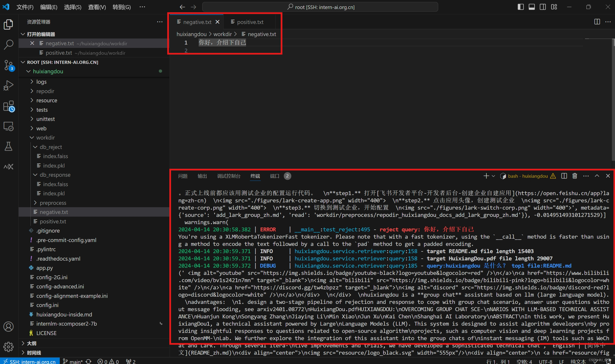Open the 查看(V) menu
The height and width of the screenshot is (364, 615).
click(x=97, y=7)
